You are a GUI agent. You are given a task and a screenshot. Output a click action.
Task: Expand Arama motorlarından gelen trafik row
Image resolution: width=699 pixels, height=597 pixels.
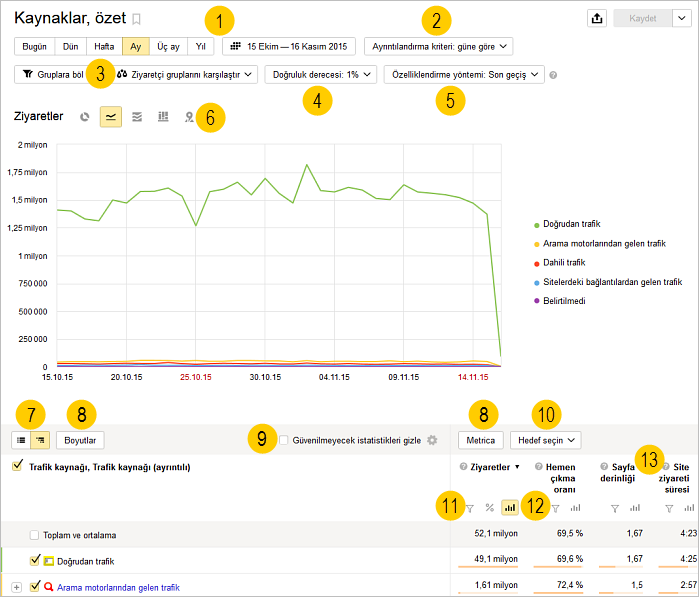16,587
